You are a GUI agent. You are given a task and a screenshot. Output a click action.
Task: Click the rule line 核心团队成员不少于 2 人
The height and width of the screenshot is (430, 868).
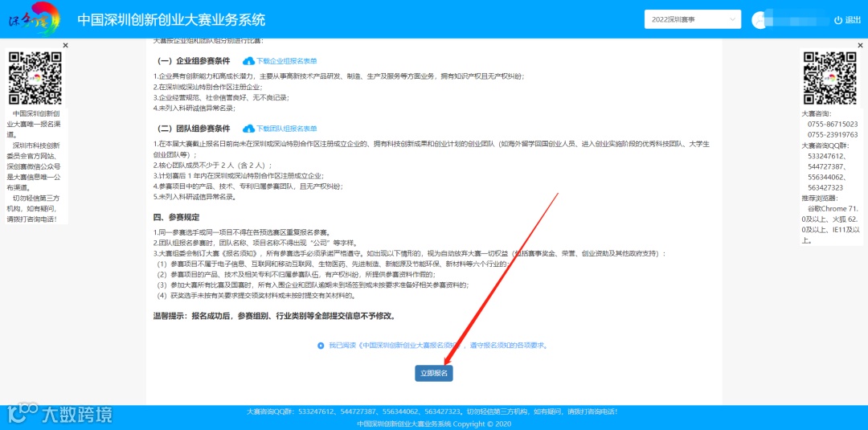[213, 165]
